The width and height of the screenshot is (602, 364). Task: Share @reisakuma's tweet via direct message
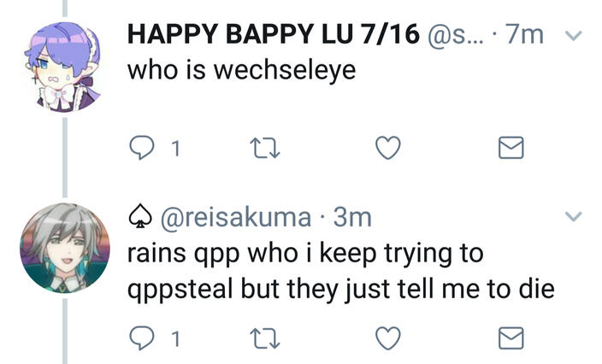(511, 338)
